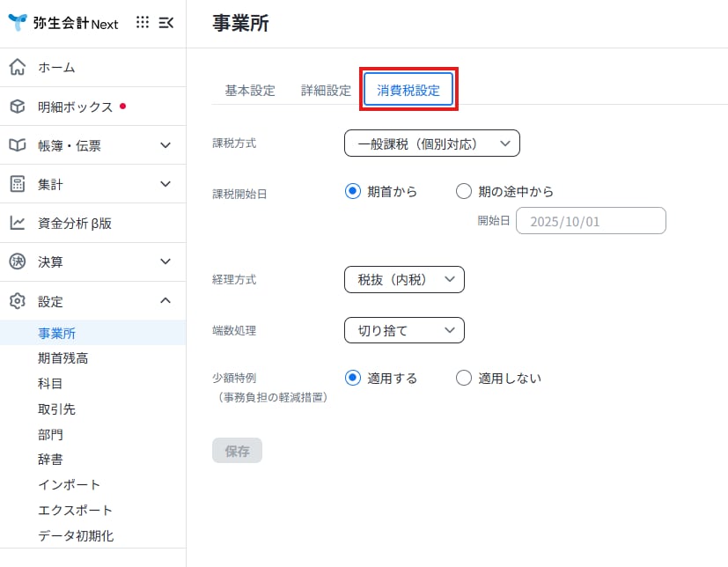Open the 課税方式 dropdown

(432, 144)
